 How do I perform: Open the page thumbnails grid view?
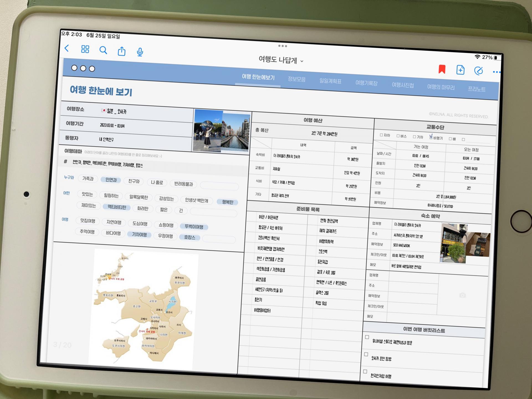coord(85,49)
